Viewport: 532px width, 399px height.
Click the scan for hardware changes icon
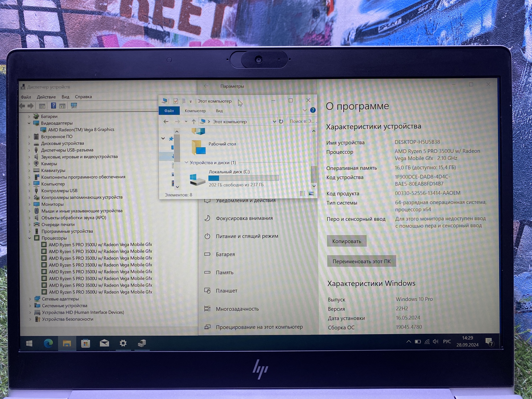pyautogui.click(x=74, y=106)
